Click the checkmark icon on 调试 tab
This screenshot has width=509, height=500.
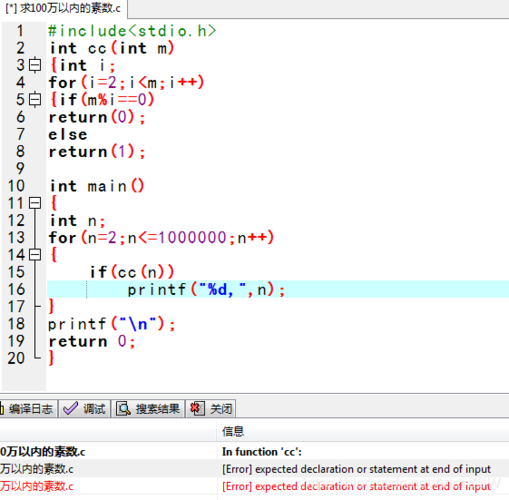(x=70, y=408)
